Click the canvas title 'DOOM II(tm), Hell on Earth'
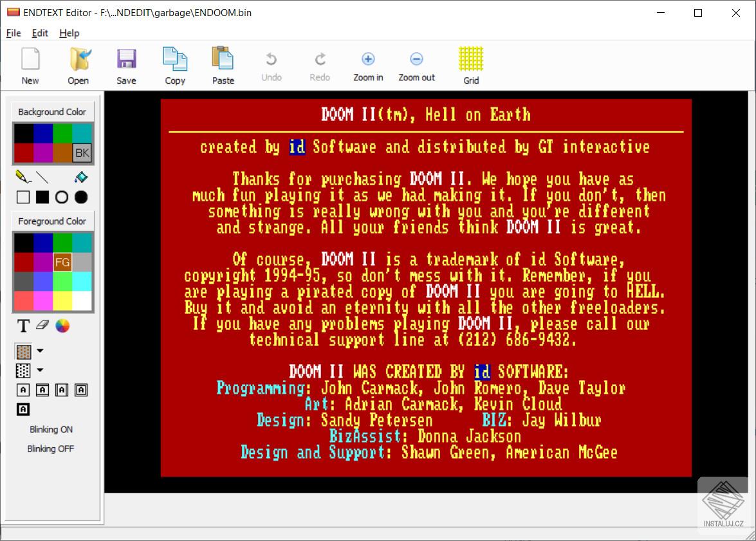Image resolution: width=756 pixels, height=541 pixels. 426,115
